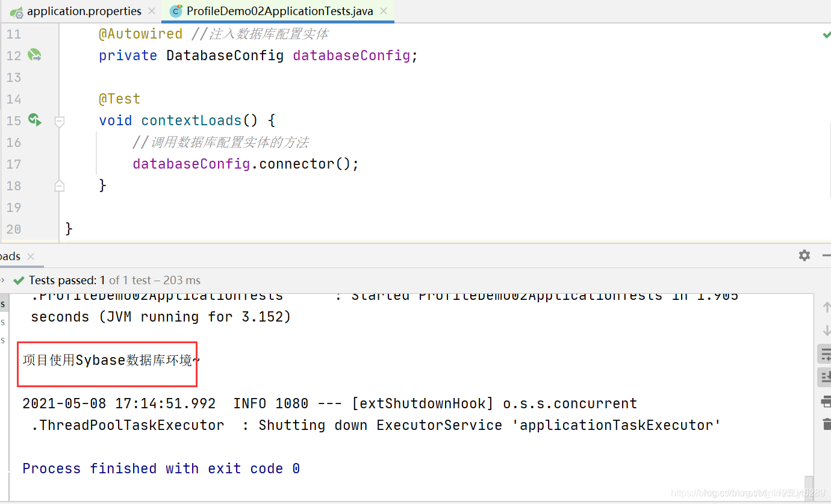Click line number 20 in the gutter

pos(13,229)
